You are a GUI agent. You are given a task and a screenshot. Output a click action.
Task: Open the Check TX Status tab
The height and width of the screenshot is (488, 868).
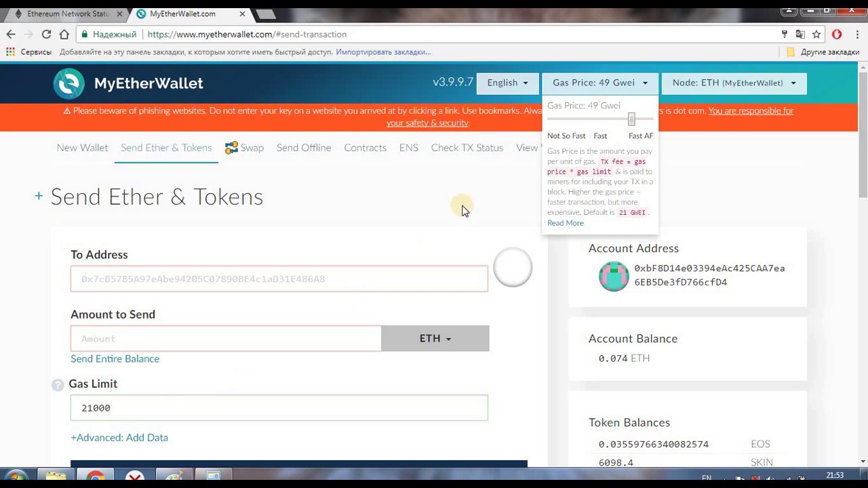point(467,148)
